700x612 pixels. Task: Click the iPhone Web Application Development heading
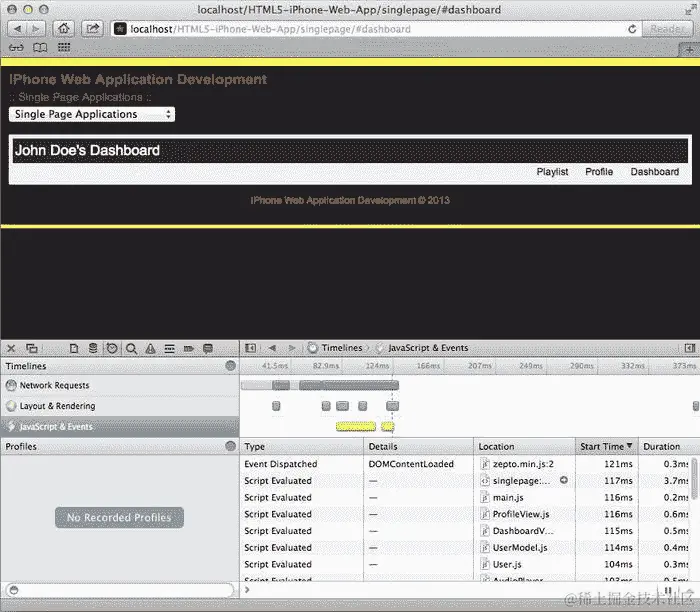tap(138, 79)
